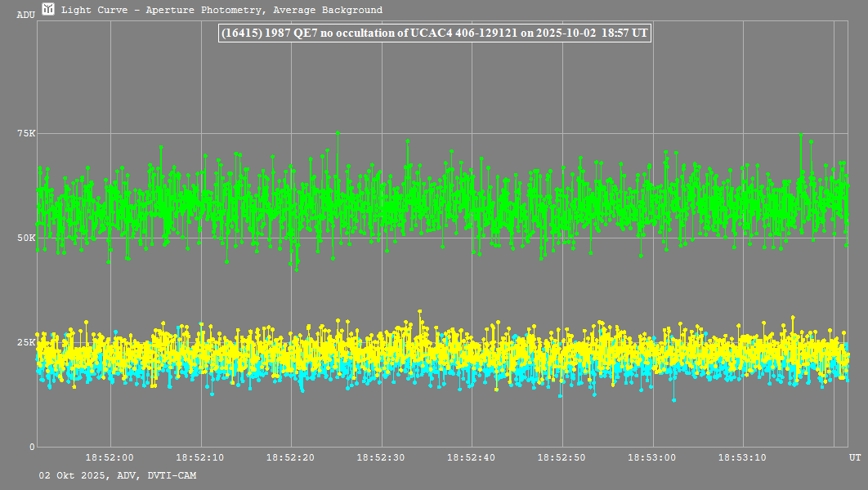Click the 25K y-axis label
Screen dimensions: 868x490
[26, 342]
